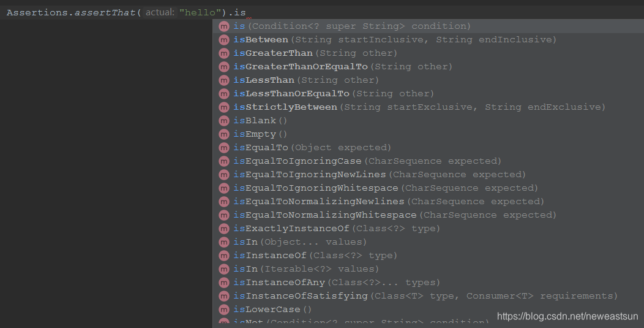Viewport: 644px width, 328px height.
Task: Click the method icon beside isEqualToIgnoringWhitespace
Action: tap(224, 188)
